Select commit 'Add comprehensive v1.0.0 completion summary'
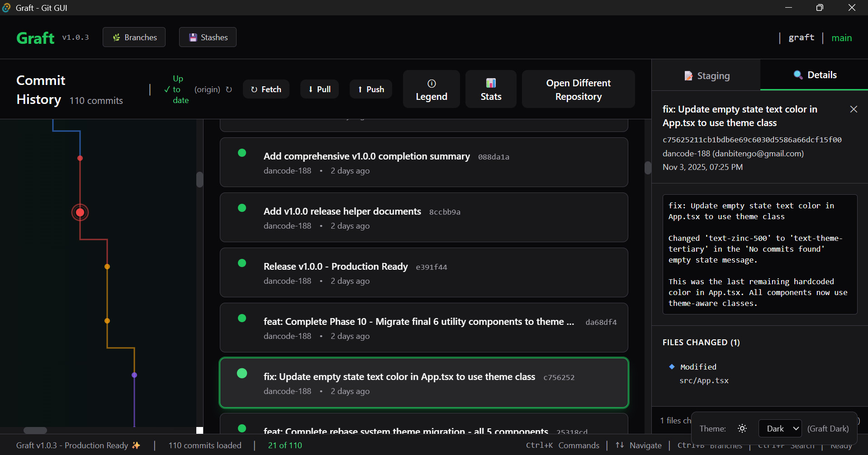 [424, 162]
